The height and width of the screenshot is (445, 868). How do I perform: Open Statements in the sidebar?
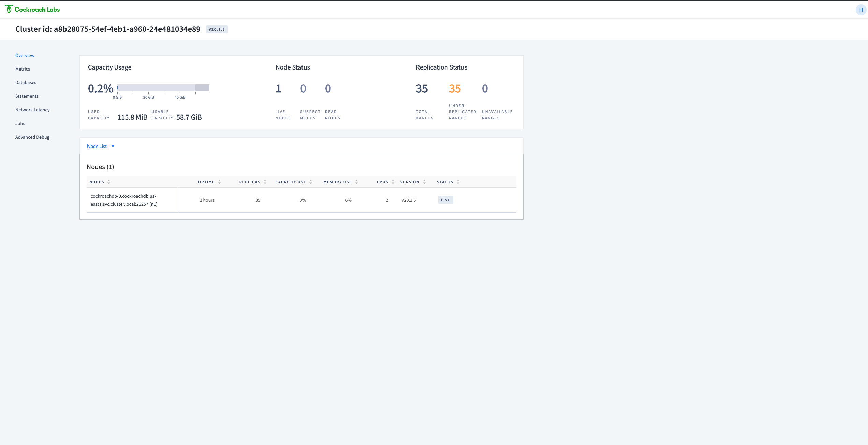click(27, 96)
